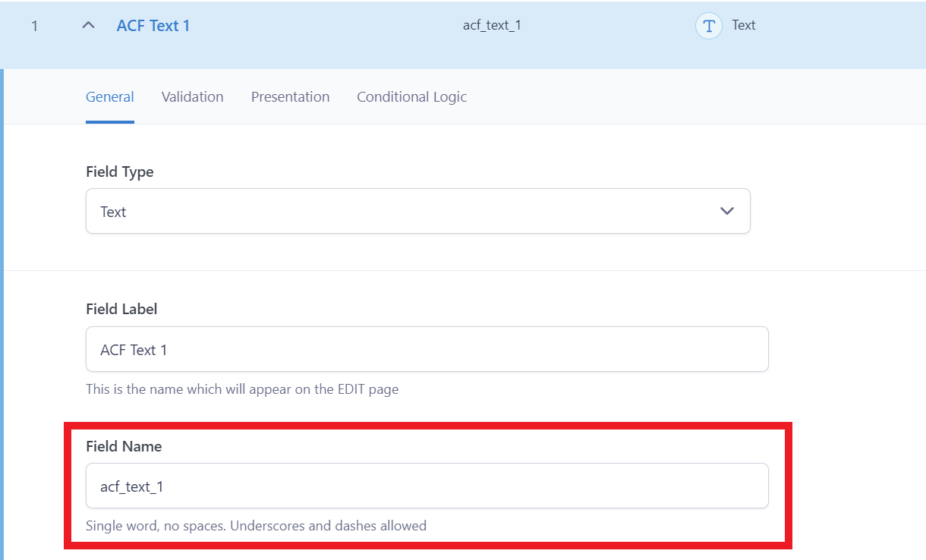Click the Text type label in header
926x560 pixels.
click(744, 25)
